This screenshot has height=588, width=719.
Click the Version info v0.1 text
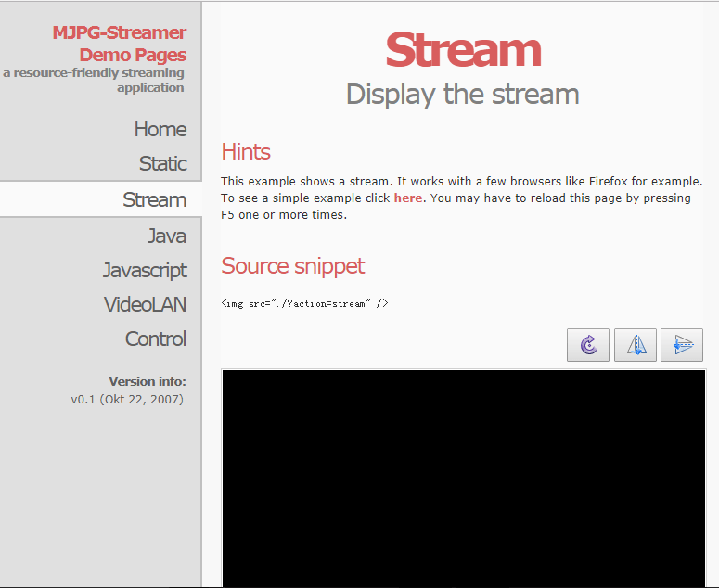(128, 399)
